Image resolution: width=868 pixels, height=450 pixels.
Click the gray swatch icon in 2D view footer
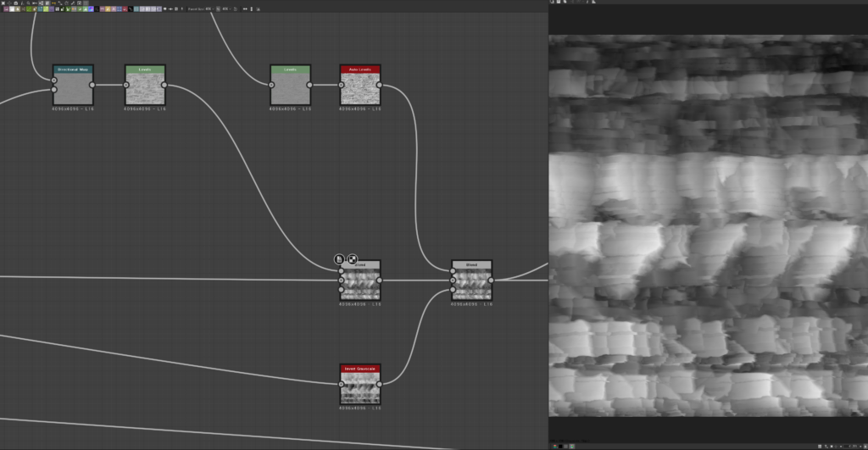tap(565, 446)
